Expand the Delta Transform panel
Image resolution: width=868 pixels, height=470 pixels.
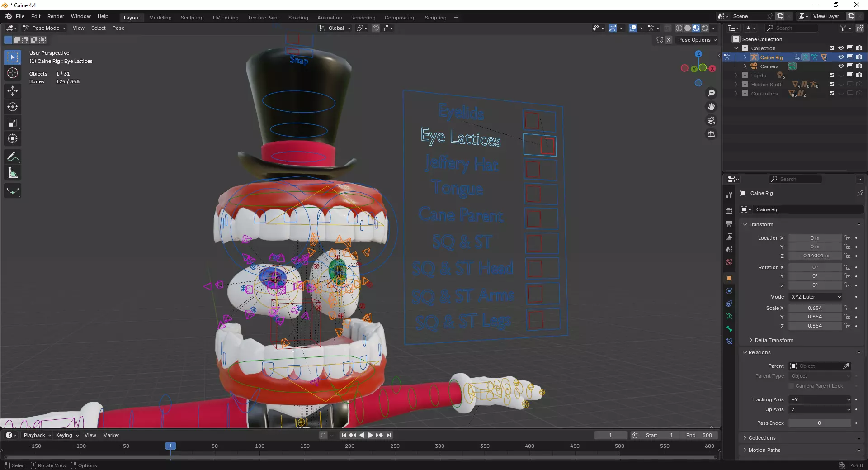pos(774,340)
